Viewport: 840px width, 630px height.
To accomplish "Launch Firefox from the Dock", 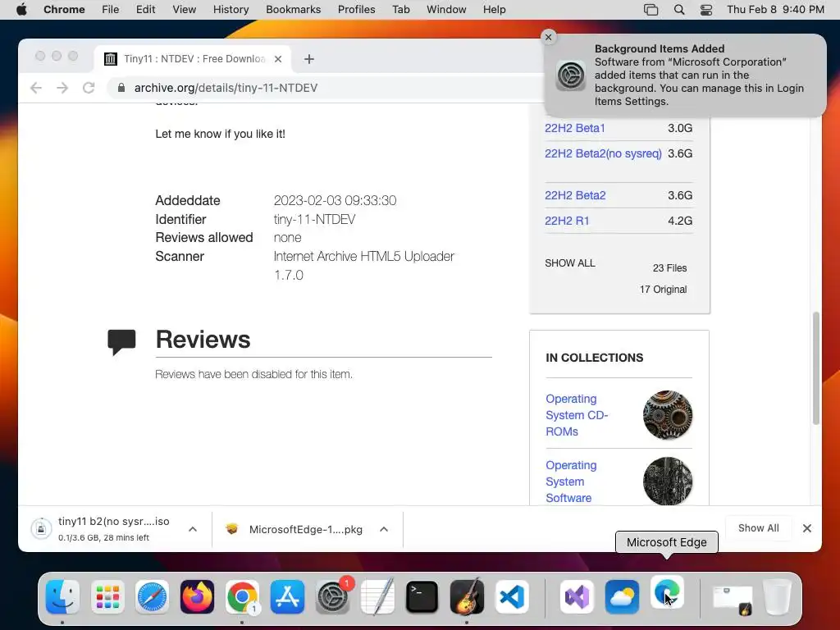I will (197, 596).
